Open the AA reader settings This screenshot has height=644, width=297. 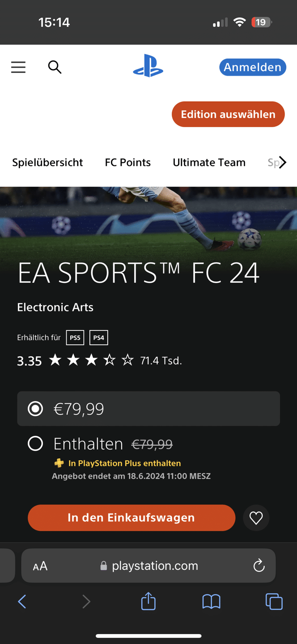[x=40, y=566]
